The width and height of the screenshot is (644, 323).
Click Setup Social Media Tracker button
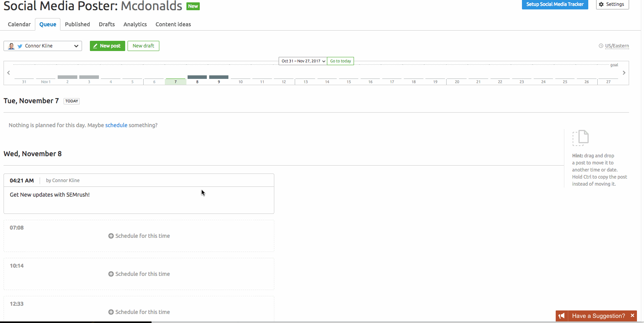[x=555, y=4]
